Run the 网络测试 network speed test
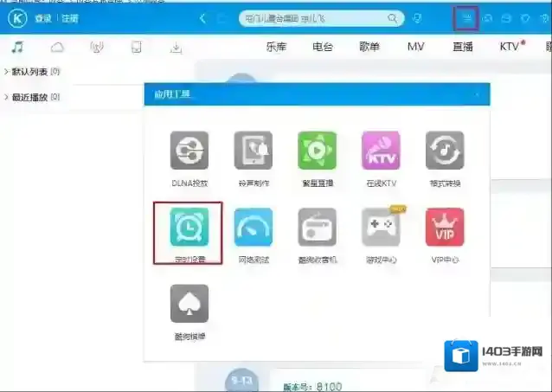The width and height of the screenshot is (552, 392). click(x=253, y=228)
